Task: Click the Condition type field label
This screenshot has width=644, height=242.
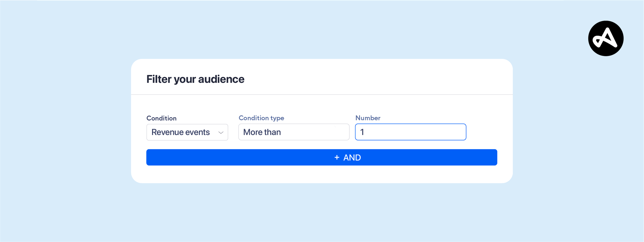Action: [x=261, y=118]
